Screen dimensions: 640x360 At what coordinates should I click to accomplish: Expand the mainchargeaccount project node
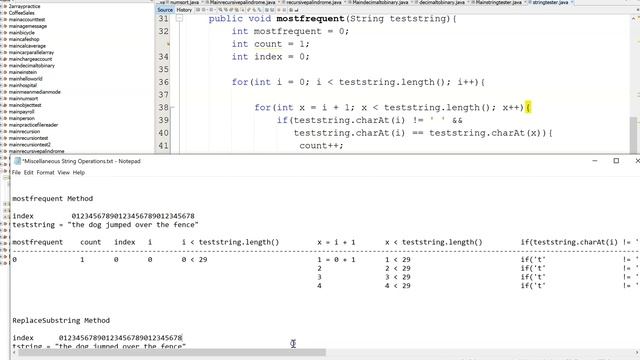1,59
